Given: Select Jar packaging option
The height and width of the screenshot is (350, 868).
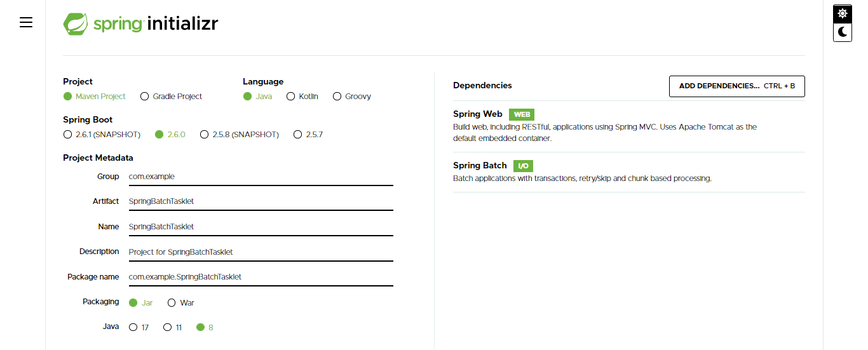Looking at the screenshot, I should tap(140, 303).
